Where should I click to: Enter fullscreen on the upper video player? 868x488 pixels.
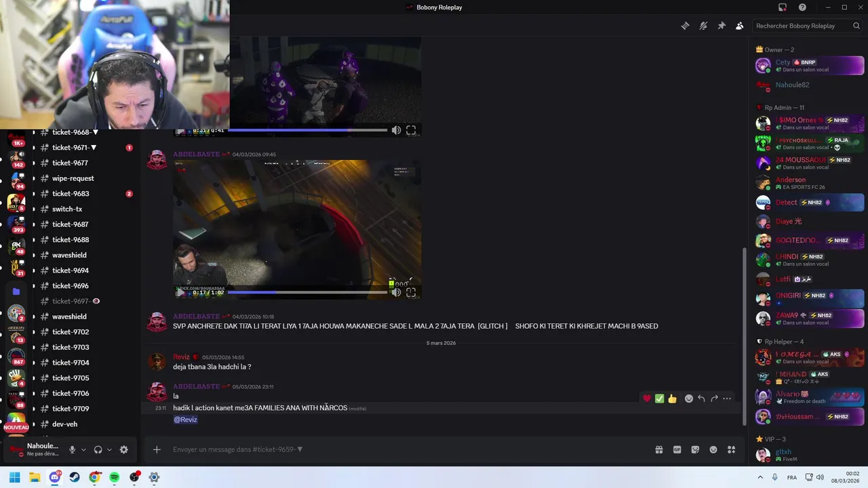tap(411, 130)
